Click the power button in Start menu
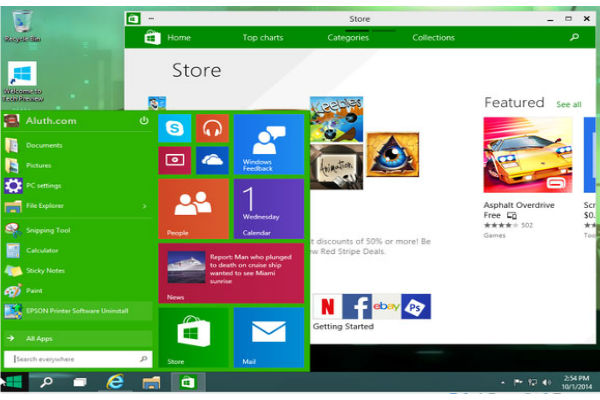Screen dimensions: 600x400 [143, 121]
